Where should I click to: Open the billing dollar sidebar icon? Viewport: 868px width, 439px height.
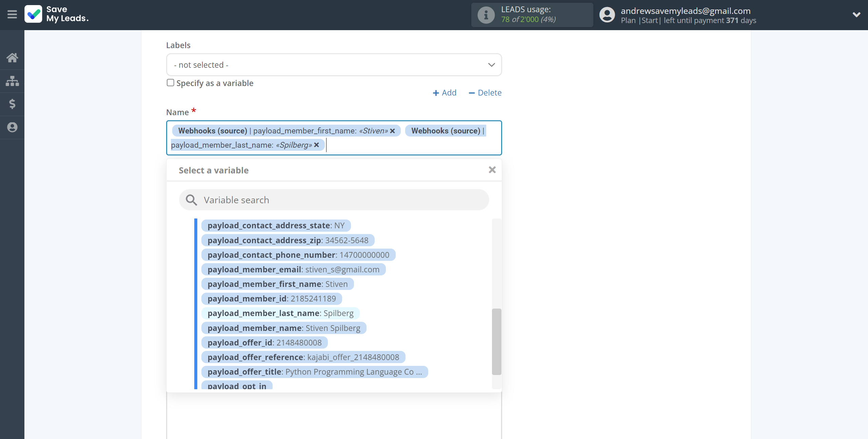click(x=12, y=104)
